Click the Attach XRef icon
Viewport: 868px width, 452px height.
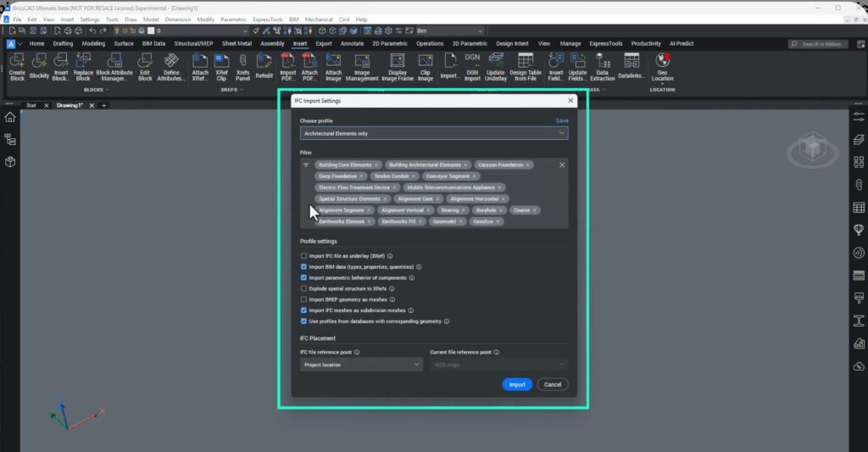(x=200, y=66)
